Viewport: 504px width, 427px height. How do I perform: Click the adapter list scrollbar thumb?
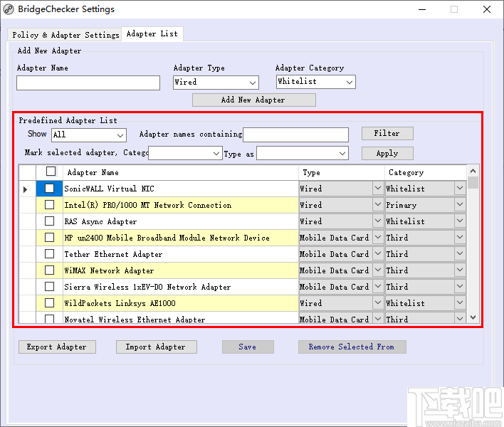[473, 182]
